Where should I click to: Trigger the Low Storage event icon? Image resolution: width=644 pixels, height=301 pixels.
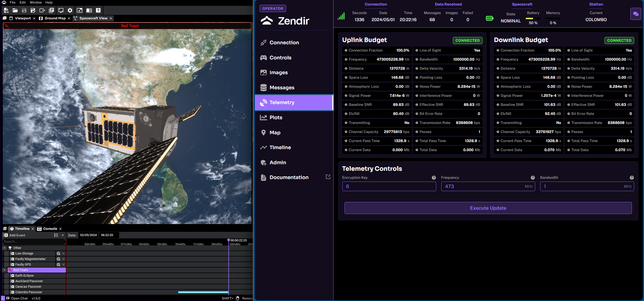[58, 253]
